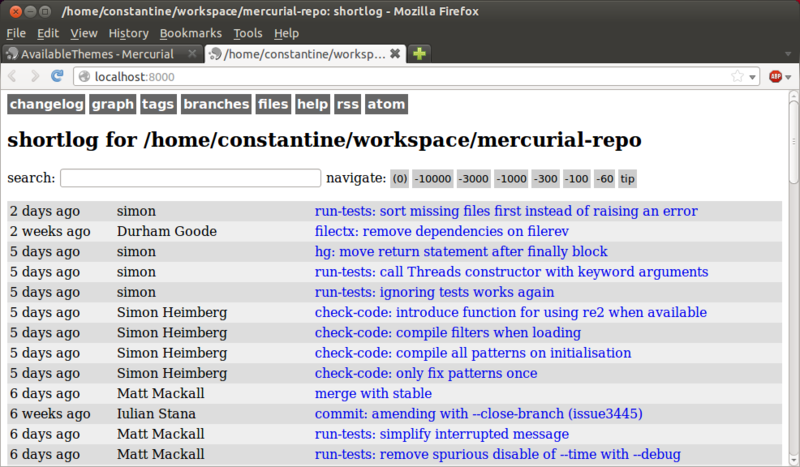This screenshot has width=800, height=467.
Task: Go to the tags page
Action: pyautogui.click(x=158, y=104)
